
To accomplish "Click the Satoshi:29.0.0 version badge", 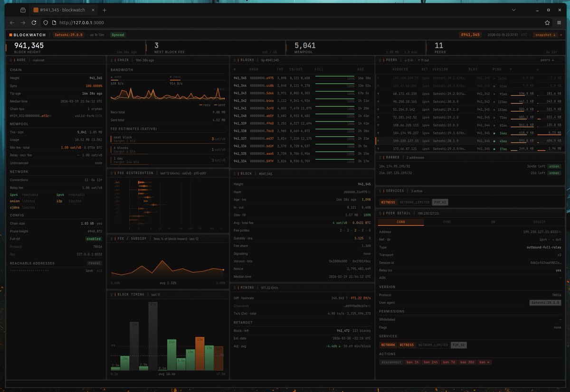I will pos(69,35).
